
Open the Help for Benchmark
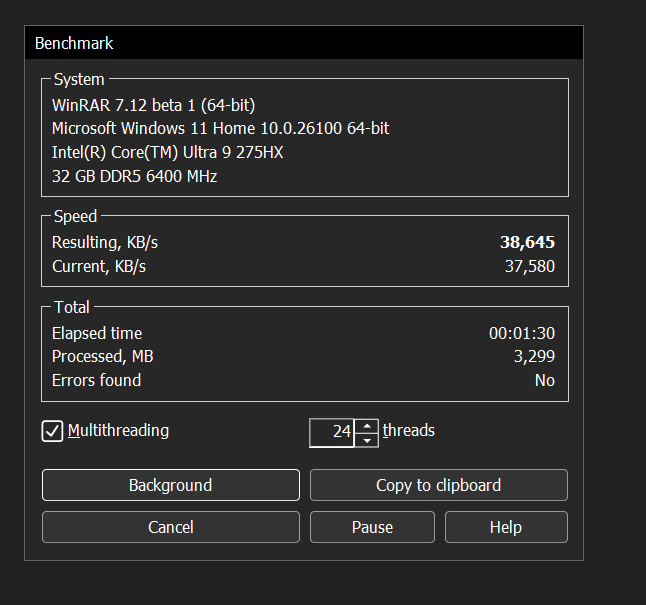pos(506,527)
